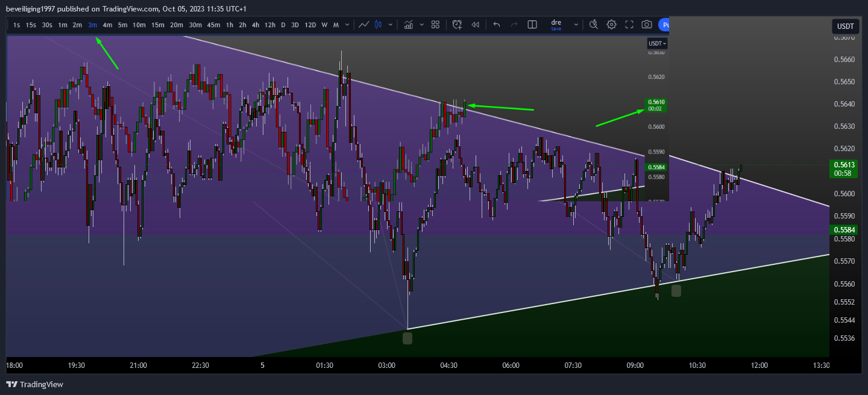The image size is (868, 395).
Task: Click the green 0.5584 price label on axis
Action: click(x=844, y=230)
